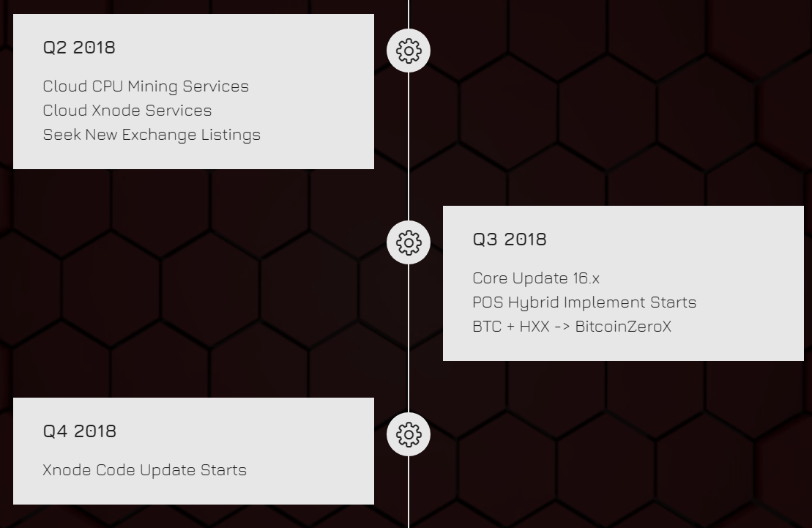Image resolution: width=812 pixels, height=528 pixels.
Task: Click the gear icon beside Q4 2018
Action: point(409,434)
